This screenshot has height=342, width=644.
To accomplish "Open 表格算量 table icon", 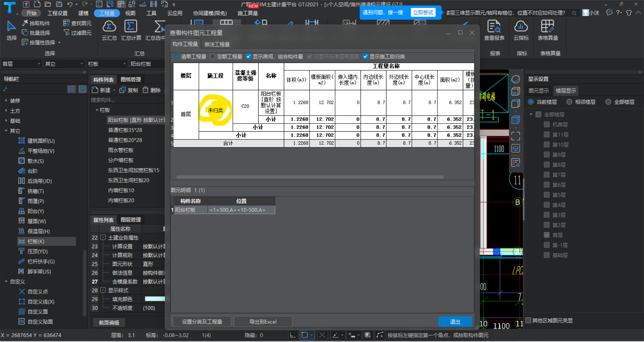I will 547,26.
